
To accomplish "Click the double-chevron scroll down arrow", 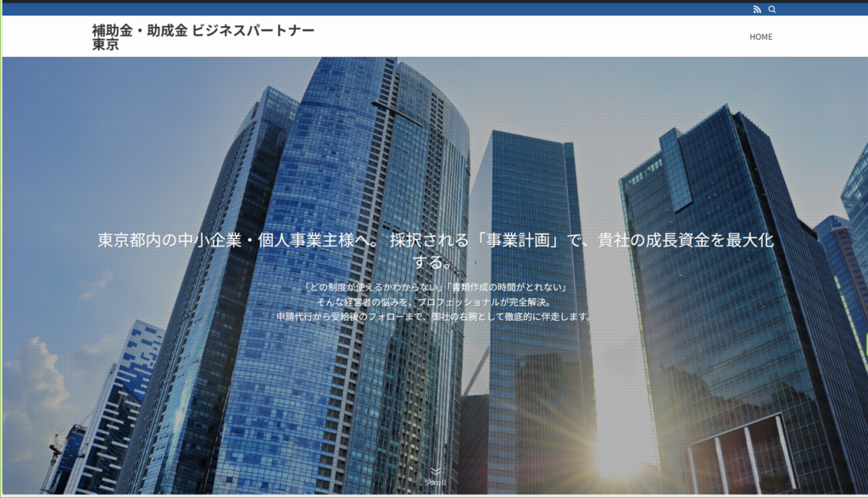I will coord(435,473).
